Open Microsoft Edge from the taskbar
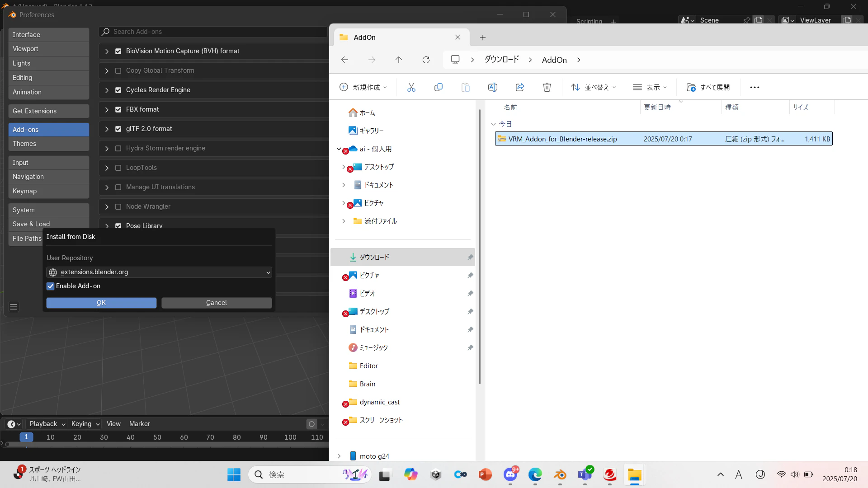This screenshot has width=868, height=488. coord(535,474)
